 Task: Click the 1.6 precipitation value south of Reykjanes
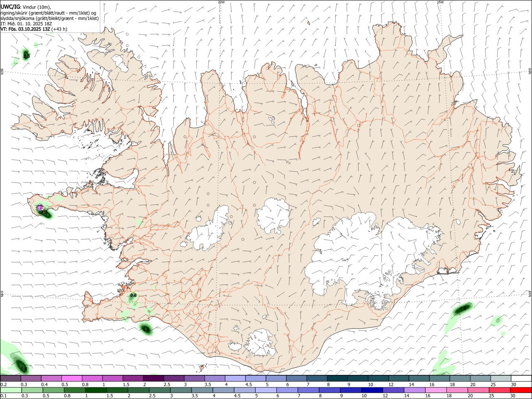pyautogui.click(x=146, y=329)
